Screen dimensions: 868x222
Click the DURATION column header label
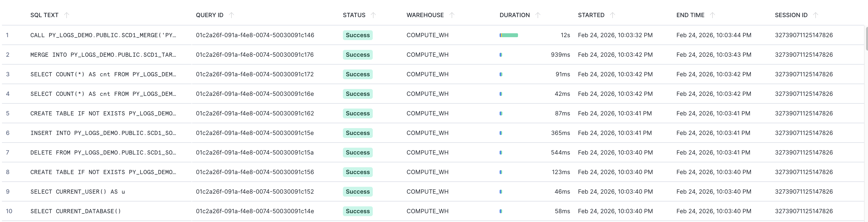pyautogui.click(x=515, y=15)
